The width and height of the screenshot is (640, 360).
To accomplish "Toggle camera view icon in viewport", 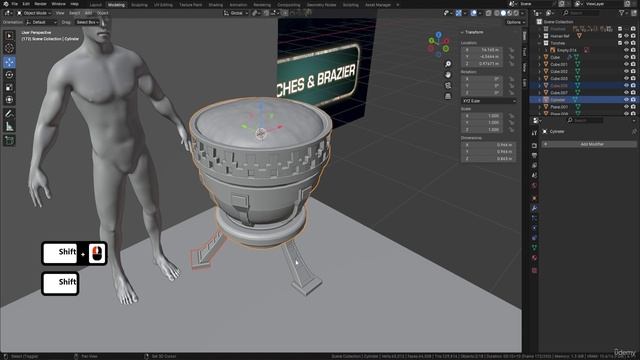I will tap(448, 85).
